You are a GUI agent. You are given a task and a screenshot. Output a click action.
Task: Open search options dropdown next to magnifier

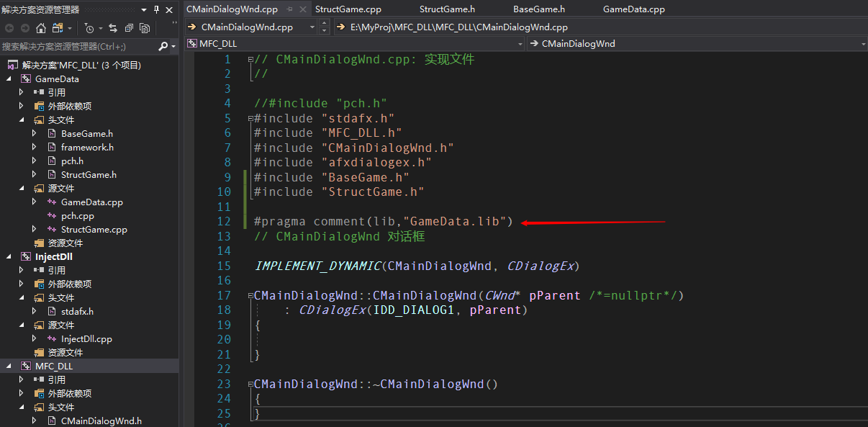[x=173, y=46]
